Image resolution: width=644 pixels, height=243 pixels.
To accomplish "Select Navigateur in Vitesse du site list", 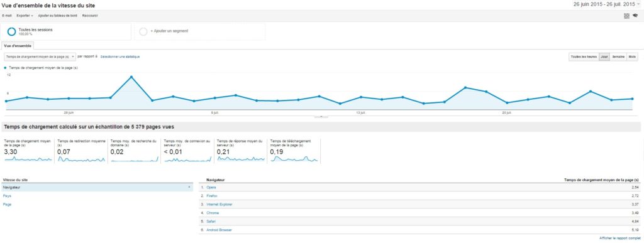I will point(97,187).
